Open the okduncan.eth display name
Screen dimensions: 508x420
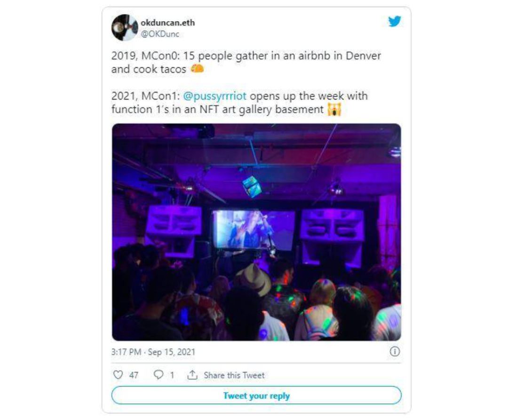point(167,23)
